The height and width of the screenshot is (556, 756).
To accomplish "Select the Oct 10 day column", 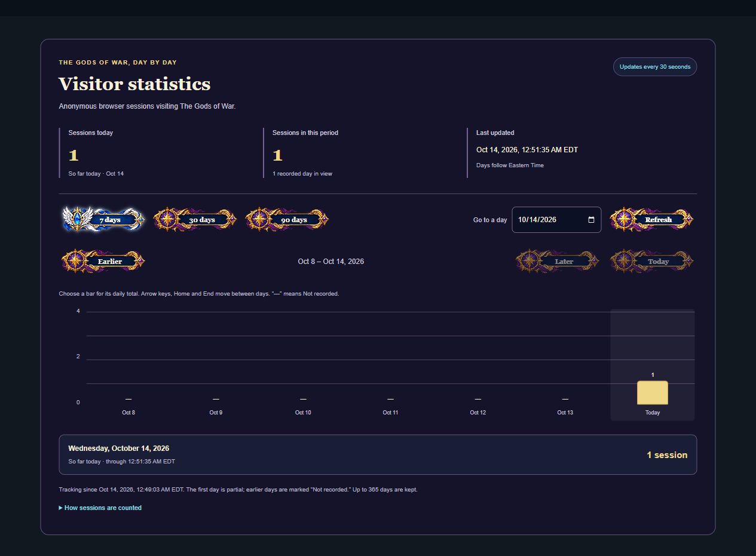I will click(303, 365).
